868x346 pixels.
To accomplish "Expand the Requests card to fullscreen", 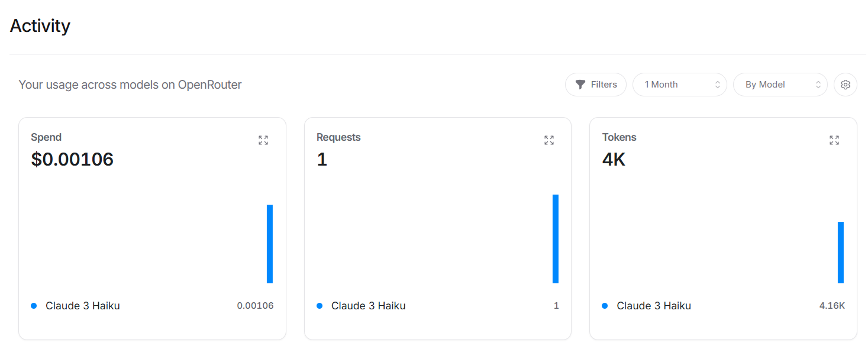I will click(549, 140).
